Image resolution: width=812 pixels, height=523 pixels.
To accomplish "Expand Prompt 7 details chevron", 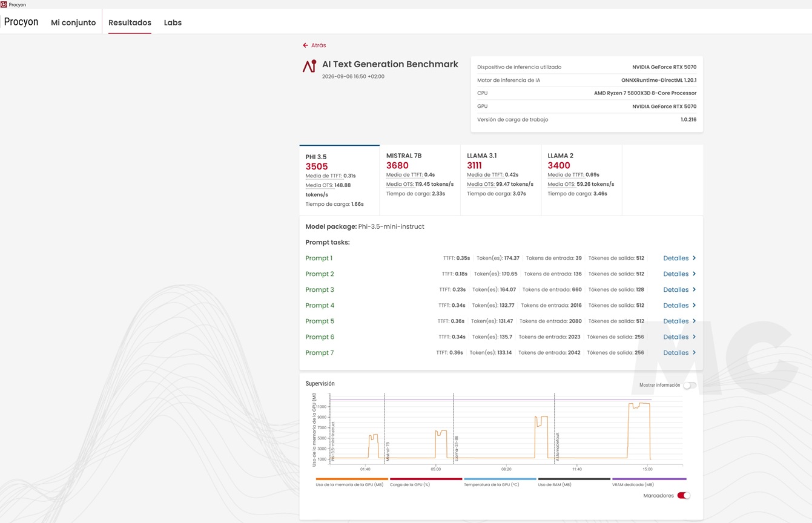I will (x=694, y=352).
